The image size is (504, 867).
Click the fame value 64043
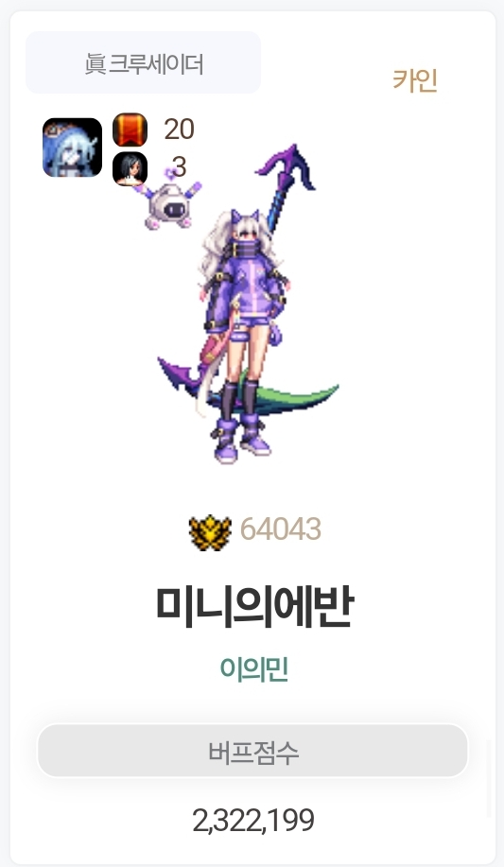[x=281, y=529]
